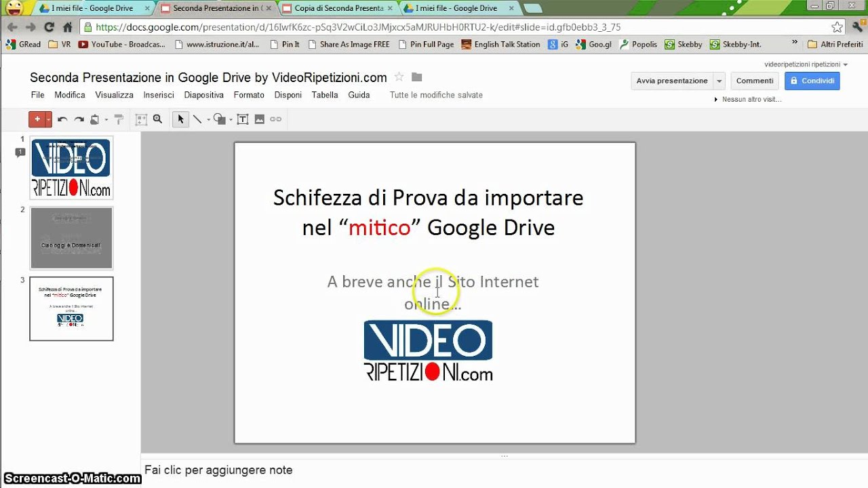Screen dimensions: 868x488
Task: Click the move to folder icon
Action: coord(416,77)
